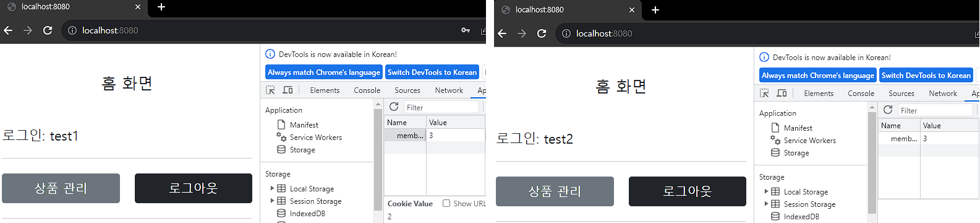Go forward in the left browser window
Image resolution: width=980 pixels, height=223 pixels.
pyautogui.click(x=28, y=30)
